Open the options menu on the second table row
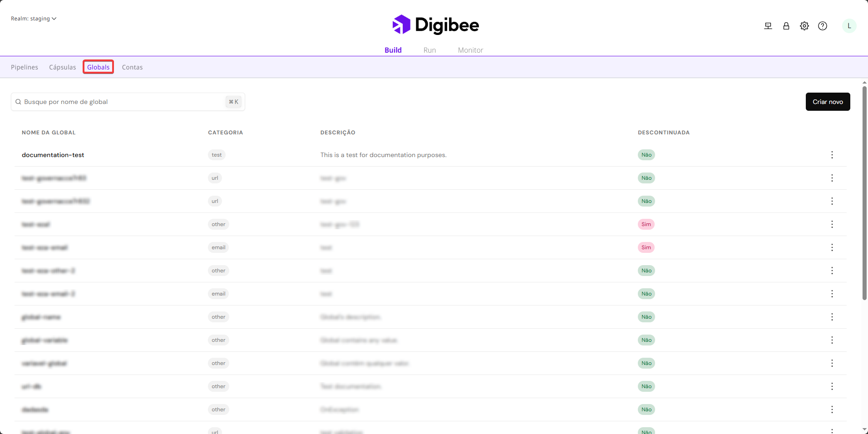 (832, 178)
